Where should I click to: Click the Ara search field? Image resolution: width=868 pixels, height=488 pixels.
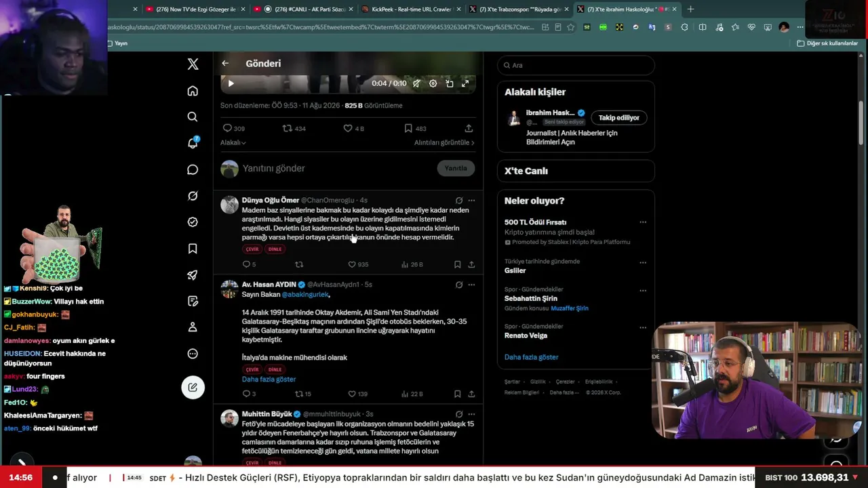[x=576, y=65]
